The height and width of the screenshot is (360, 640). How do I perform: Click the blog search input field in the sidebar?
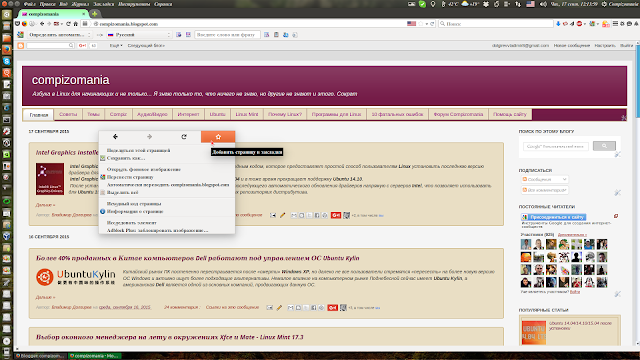click(556, 146)
